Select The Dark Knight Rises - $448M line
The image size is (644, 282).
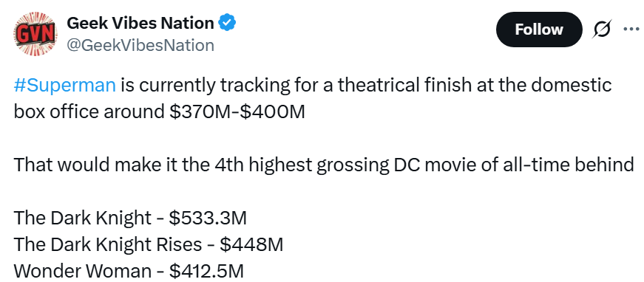pos(149,244)
